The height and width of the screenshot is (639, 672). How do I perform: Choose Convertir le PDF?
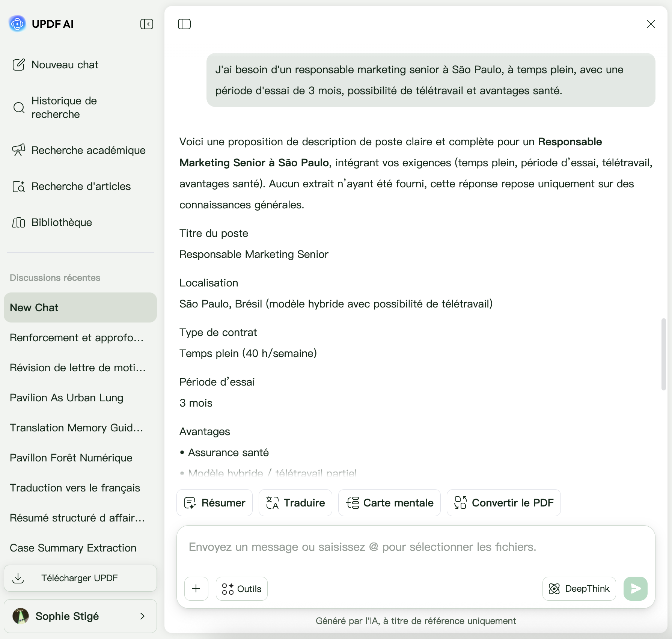[504, 503]
